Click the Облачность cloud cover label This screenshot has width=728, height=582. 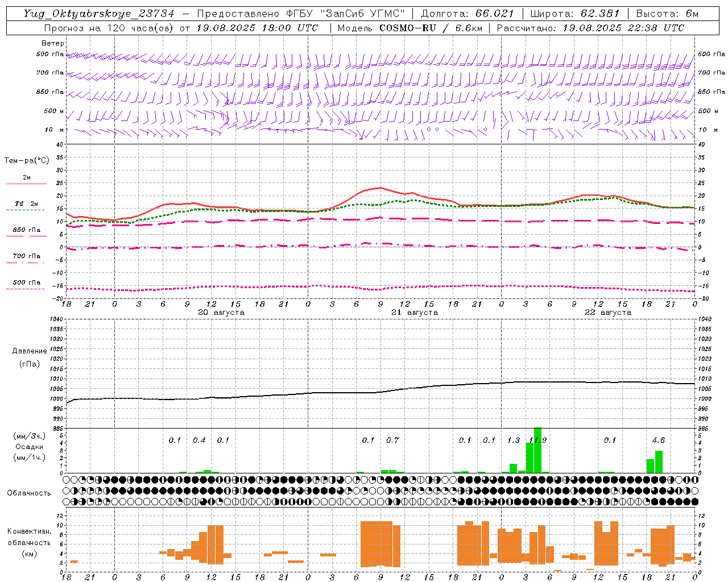tap(29, 493)
